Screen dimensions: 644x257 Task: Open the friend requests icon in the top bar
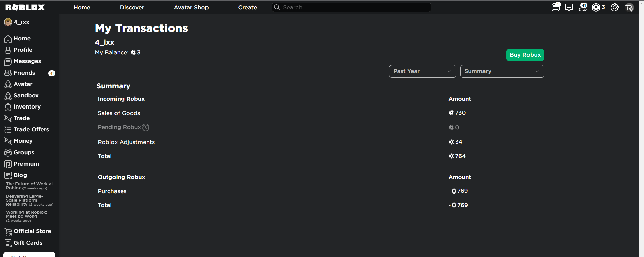583,7
